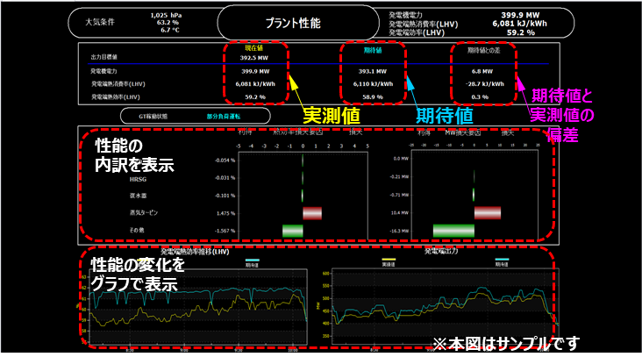This screenshot has width=642, height=364.
Task: Click the 6.7 °C temperature value
Action: click(x=170, y=30)
